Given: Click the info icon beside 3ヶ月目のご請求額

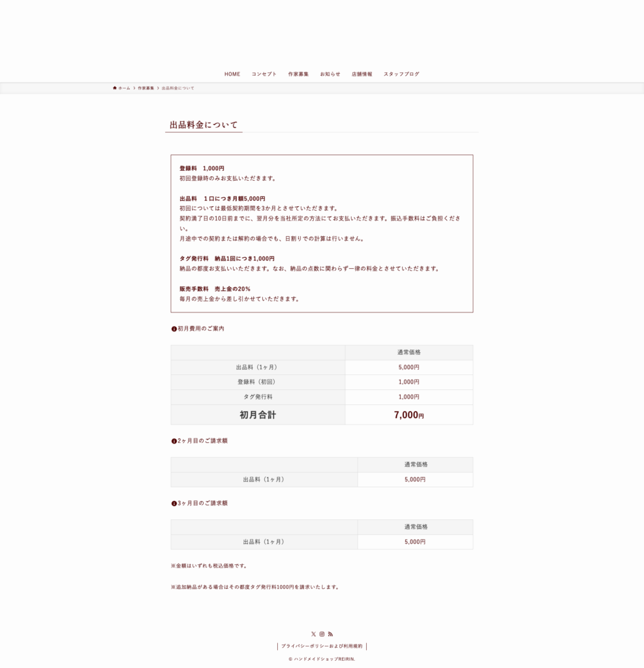Looking at the screenshot, I should [174, 504].
